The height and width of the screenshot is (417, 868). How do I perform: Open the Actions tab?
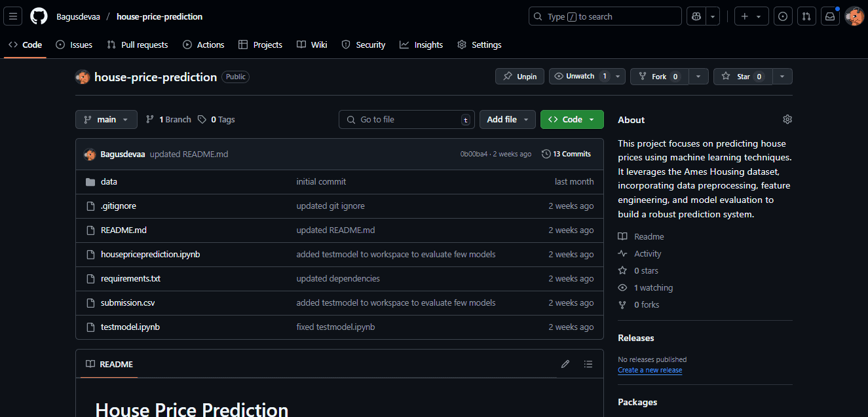pyautogui.click(x=203, y=45)
